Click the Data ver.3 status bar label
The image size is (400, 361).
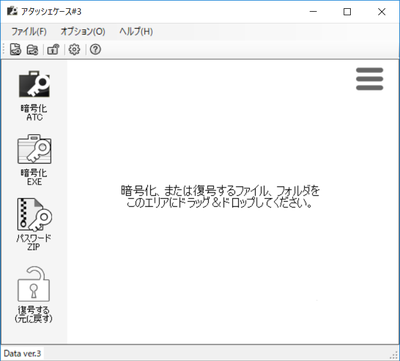(22, 353)
